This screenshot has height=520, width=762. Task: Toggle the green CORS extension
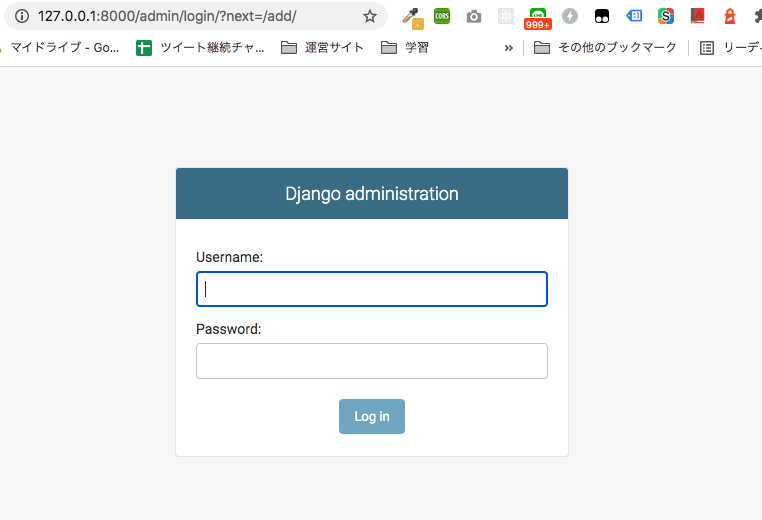(442, 16)
